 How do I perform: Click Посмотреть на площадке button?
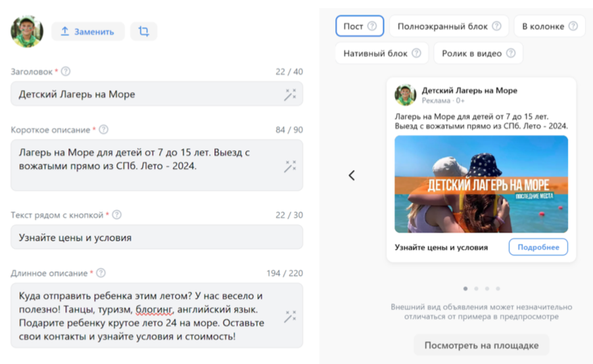(481, 345)
